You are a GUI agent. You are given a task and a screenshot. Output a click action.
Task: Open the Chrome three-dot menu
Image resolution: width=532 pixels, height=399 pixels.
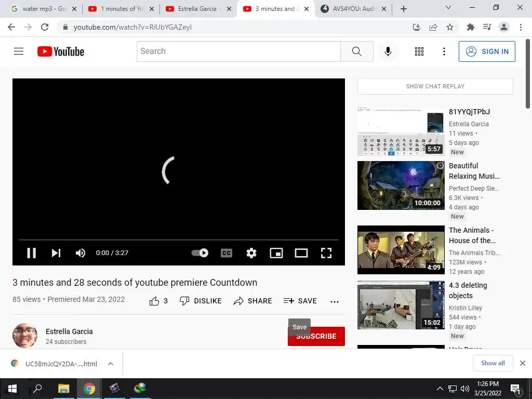pyautogui.click(x=521, y=27)
